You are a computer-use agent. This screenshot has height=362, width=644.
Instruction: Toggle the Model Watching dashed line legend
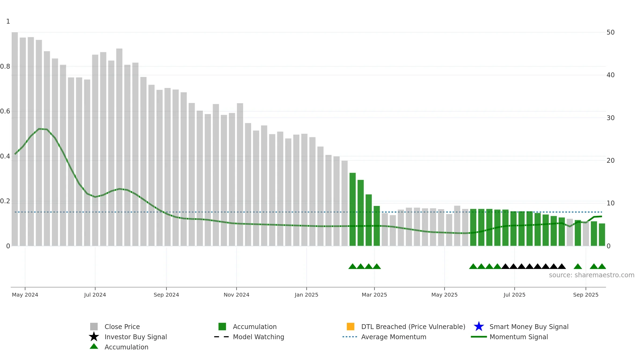tap(222, 337)
